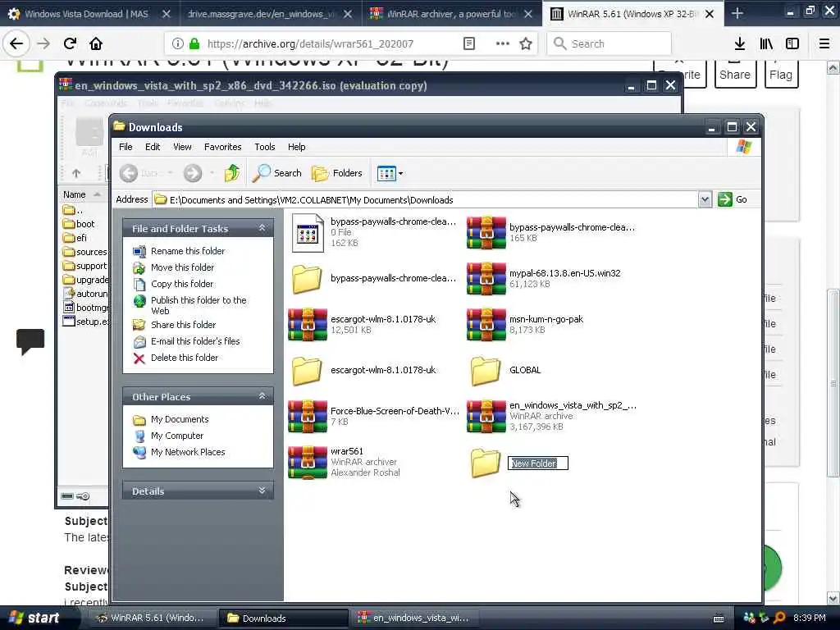Open the View menu in Downloads
Screen dimensions: 840x630
click(182, 147)
